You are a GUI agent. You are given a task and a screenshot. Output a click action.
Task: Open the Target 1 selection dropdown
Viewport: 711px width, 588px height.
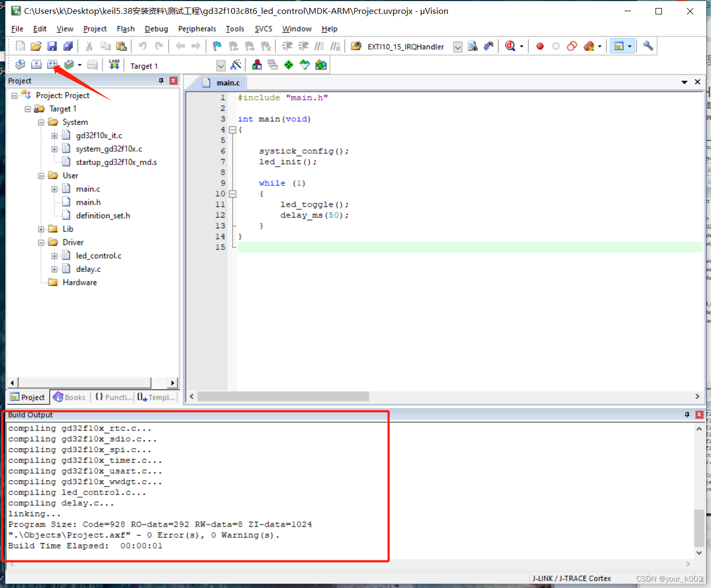(220, 66)
